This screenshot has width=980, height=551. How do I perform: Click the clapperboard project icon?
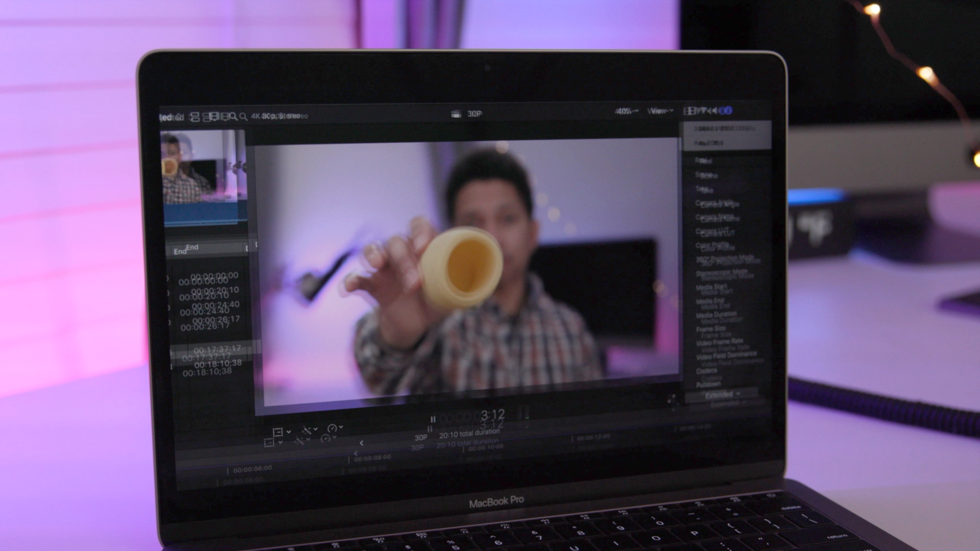[456, 114]
